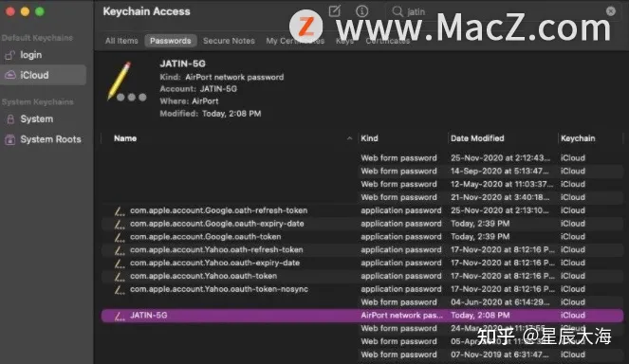Click pencil icon of Yahoo.oauth-token-nosync row
The width and height of the screenshot is (629, 364).
[x=120, y=289]
